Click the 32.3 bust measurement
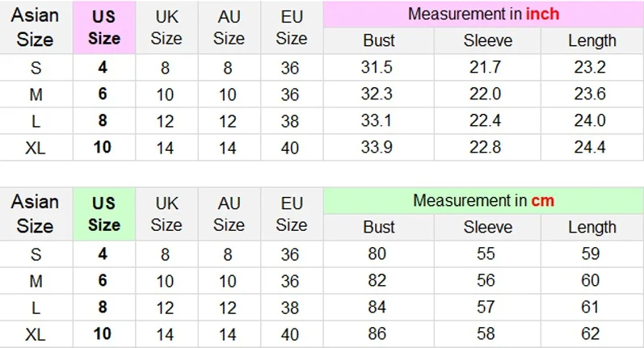 click(378, 94)
